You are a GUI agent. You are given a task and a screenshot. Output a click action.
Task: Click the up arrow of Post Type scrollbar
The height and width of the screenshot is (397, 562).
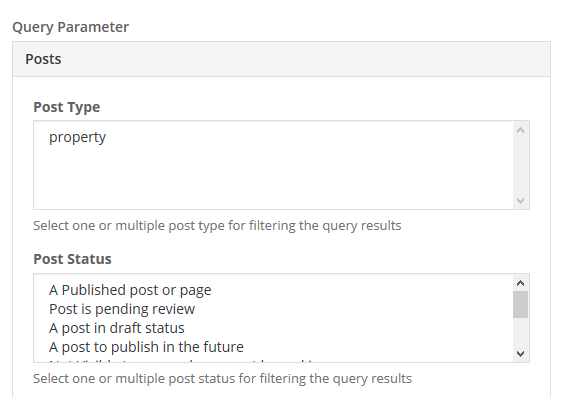click(x=520, y=130)
